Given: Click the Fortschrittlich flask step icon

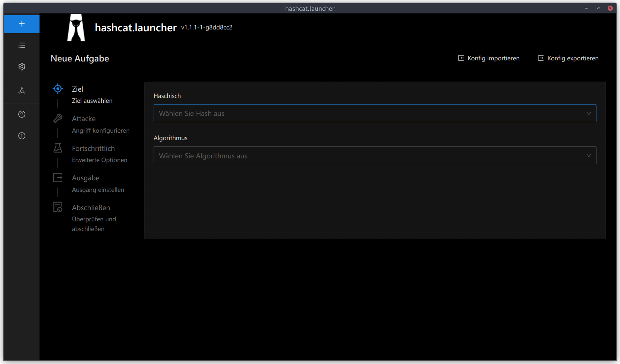Looking at the screenshot, I should tap(58, 148).
